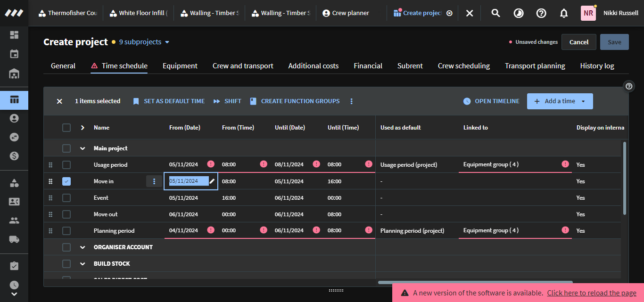Open the clock icon in the sidebar
This screenshot has width=644, height=302.
tap(14, 285)
